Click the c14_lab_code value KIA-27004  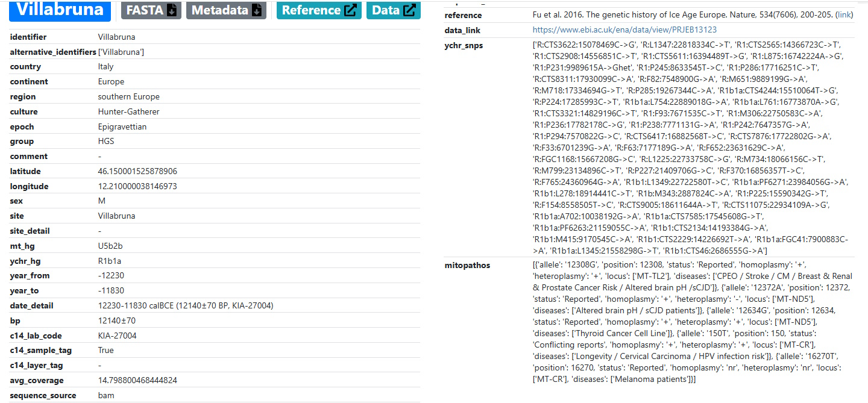coord(118,336)
